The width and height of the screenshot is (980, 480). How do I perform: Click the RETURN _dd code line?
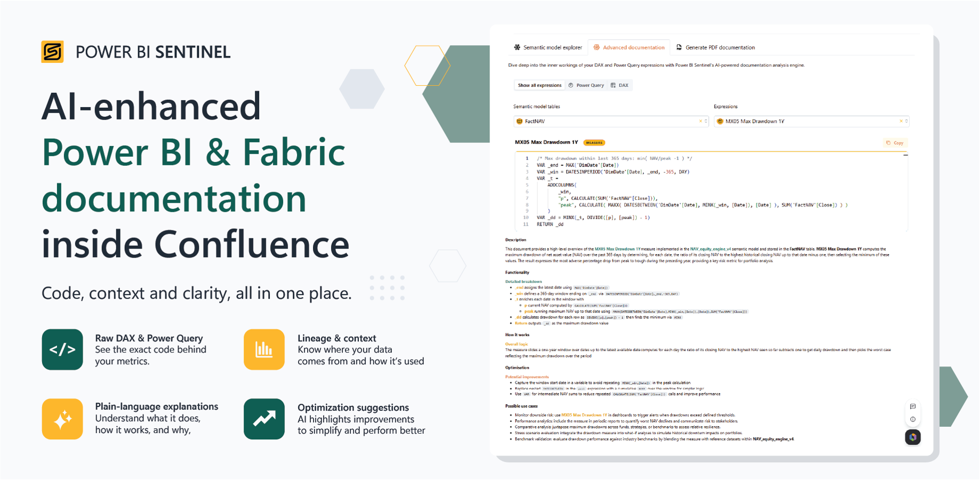pyautogui.click(x=550, y=225)
